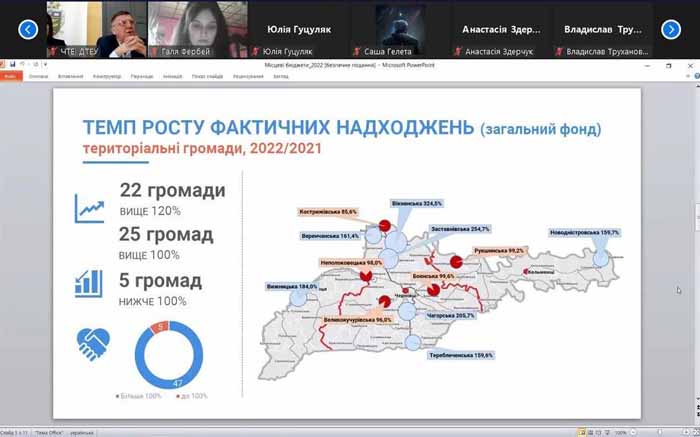Open the Конструктор ribbon tab

click(107, 76)
